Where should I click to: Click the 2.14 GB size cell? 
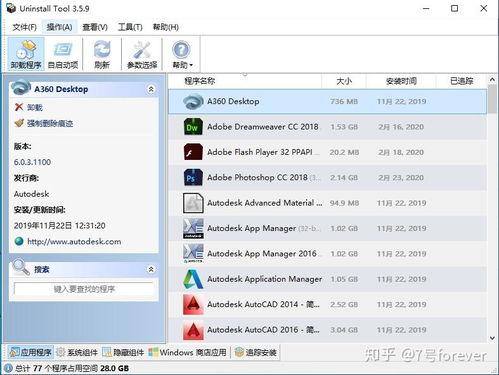[344, 177]
